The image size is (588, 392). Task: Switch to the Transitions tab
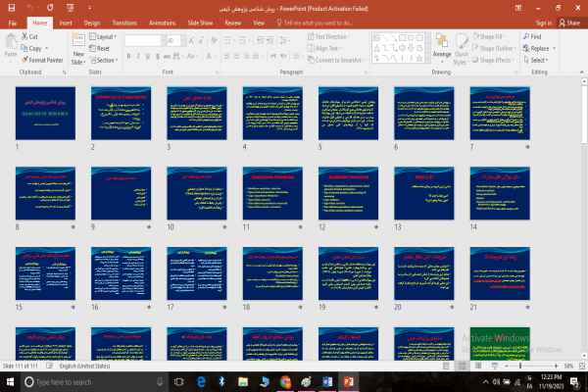coord(124,21)
